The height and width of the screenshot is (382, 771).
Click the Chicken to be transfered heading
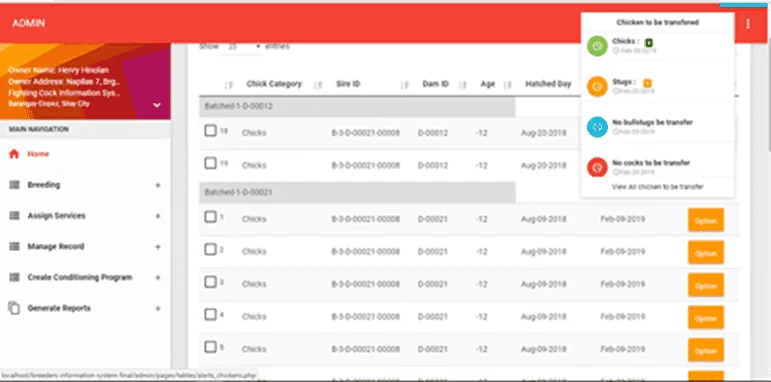pos(657,23)
